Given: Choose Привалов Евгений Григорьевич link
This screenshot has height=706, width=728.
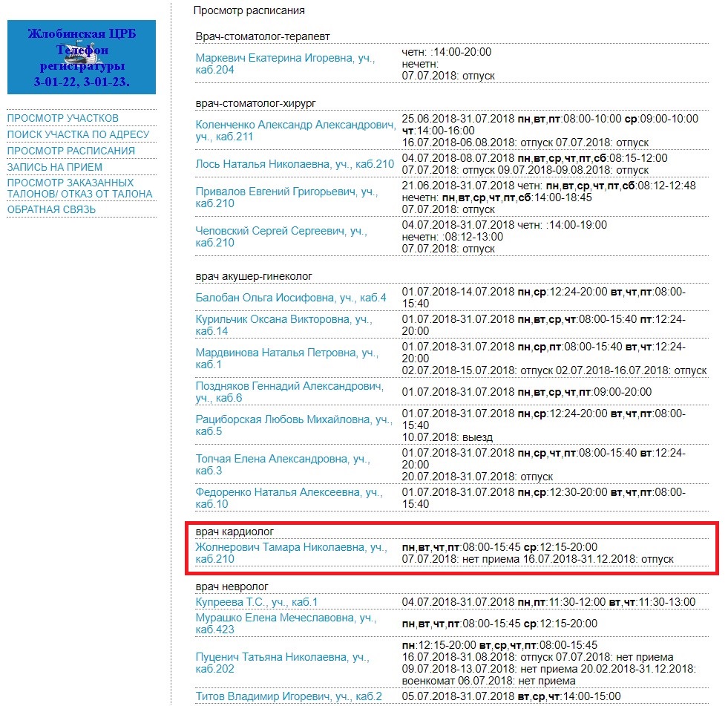Looking at the screenshot, I should pyautogui.click(x=286, y=197).
